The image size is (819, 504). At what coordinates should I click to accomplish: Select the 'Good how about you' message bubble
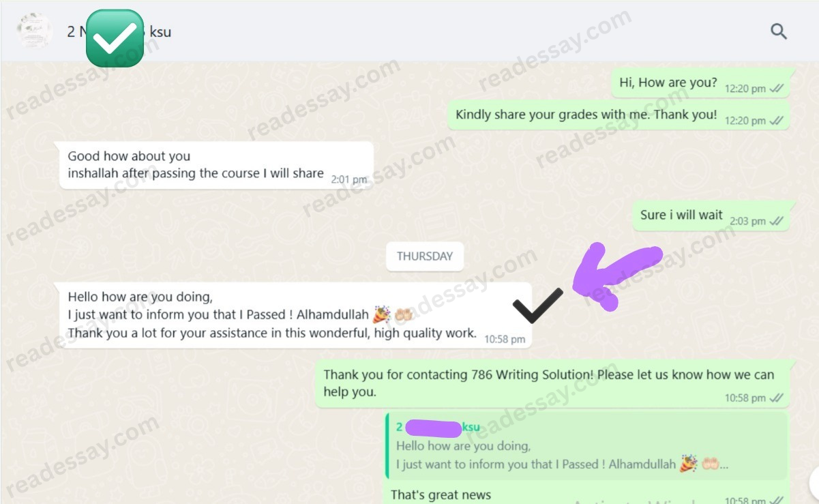point(214,166)
